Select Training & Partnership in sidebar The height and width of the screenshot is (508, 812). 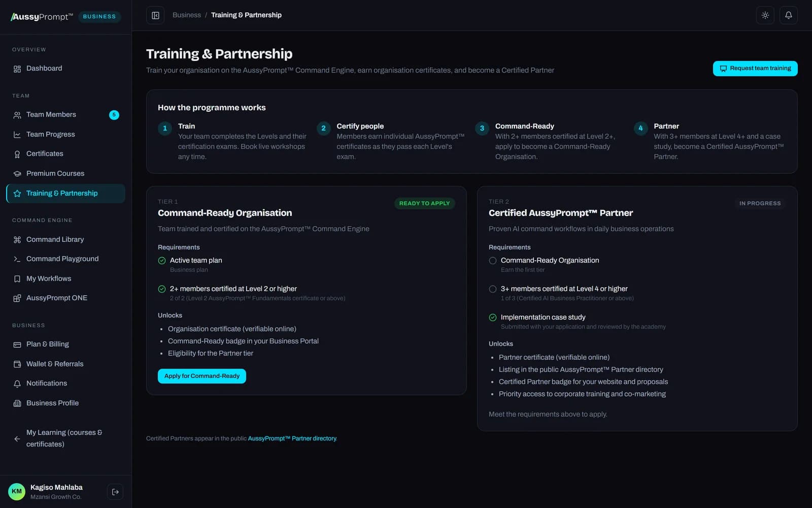[x=65, y=194]
